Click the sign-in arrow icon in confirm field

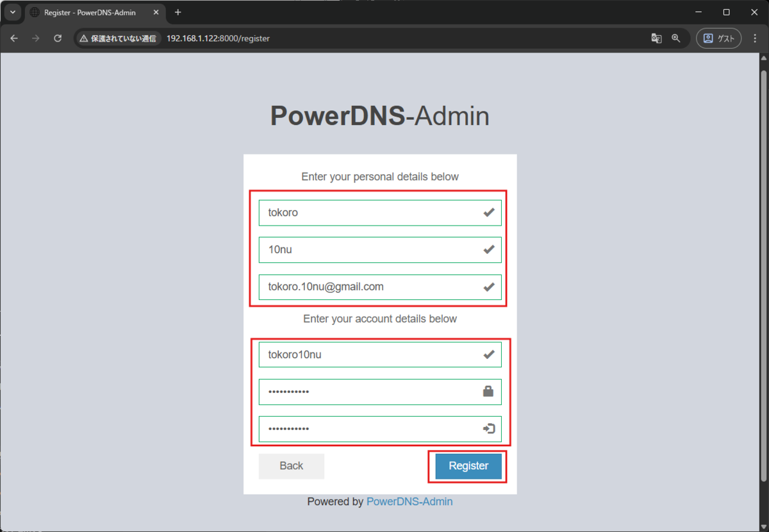pos(489,429)
